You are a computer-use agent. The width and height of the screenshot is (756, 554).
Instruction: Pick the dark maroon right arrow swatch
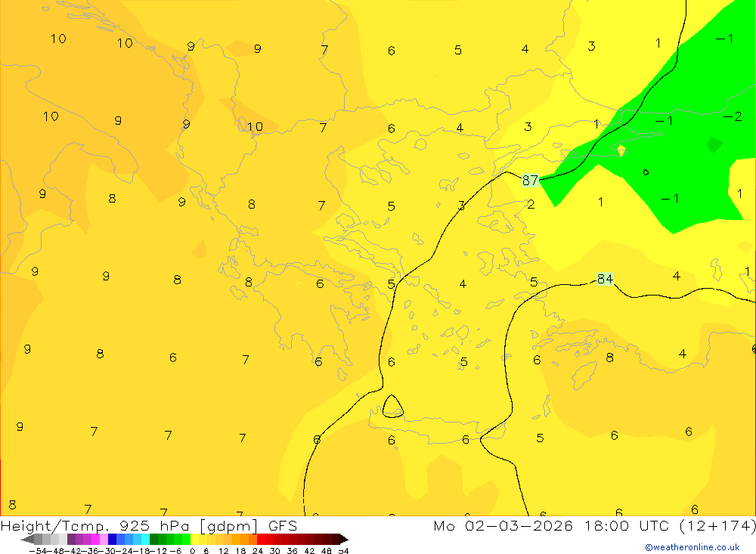pos(344,540)
